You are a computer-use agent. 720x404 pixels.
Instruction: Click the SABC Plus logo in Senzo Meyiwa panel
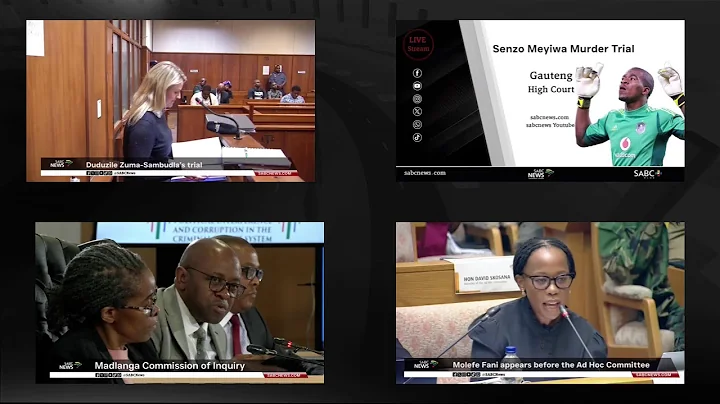(x=648, y=174)
